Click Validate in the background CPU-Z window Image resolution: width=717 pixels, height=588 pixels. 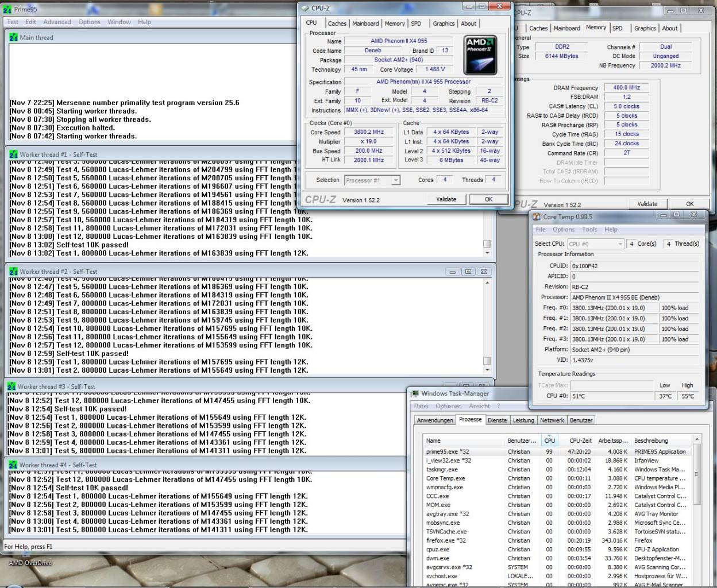(x=647, y=204)
